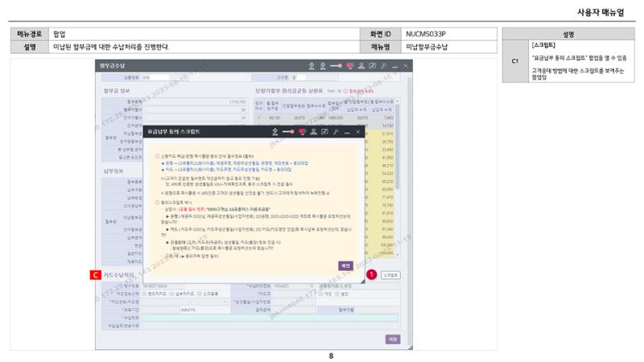Viewport: 644px width, 362px height.
Task: Click the purple button at the bottom of 할부금수납 window
Action: [x=393, y=339]
